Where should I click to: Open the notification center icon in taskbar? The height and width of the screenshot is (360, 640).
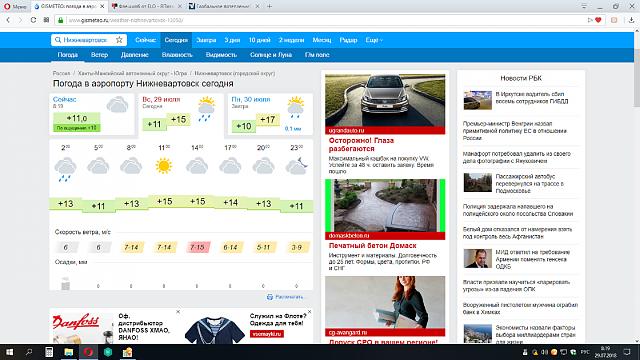coord(627,352)
